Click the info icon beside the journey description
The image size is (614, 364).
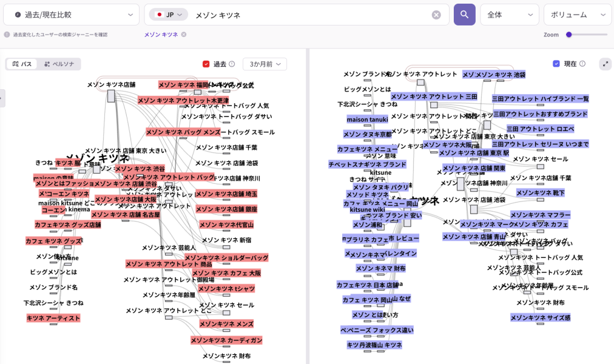click(x=7, y=35)
